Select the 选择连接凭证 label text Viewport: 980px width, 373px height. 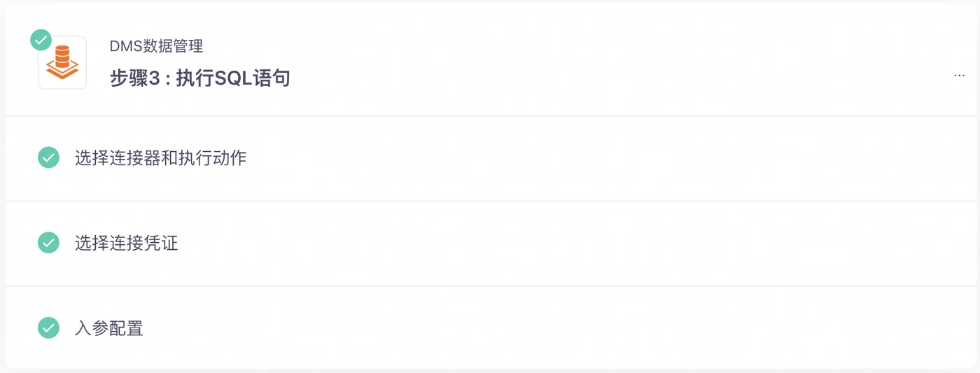pyautogui.click(x=127, y=244)
